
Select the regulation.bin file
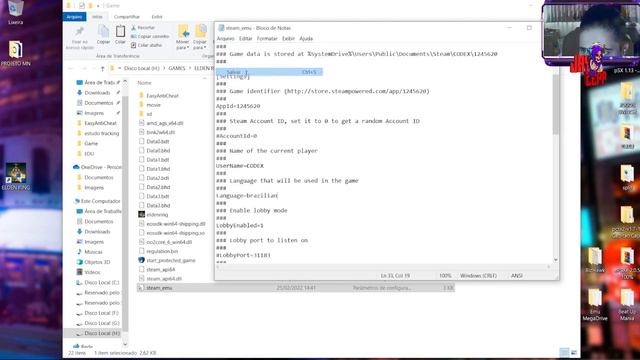click(x=158, y=251)
